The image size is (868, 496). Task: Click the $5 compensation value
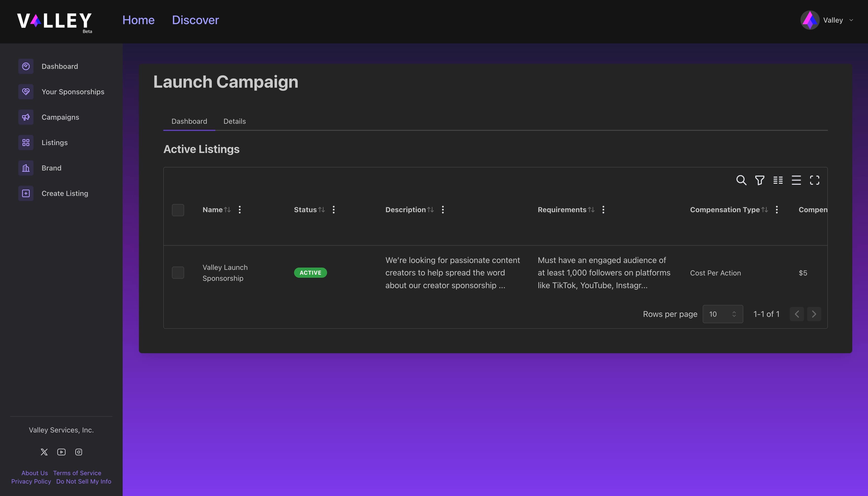coord(803,273)
